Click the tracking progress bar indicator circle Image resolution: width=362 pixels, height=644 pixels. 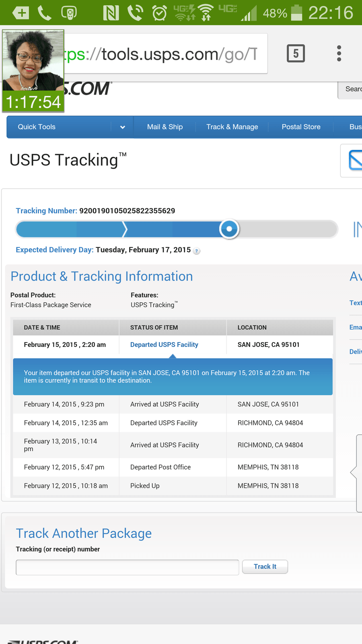[229, 229]
